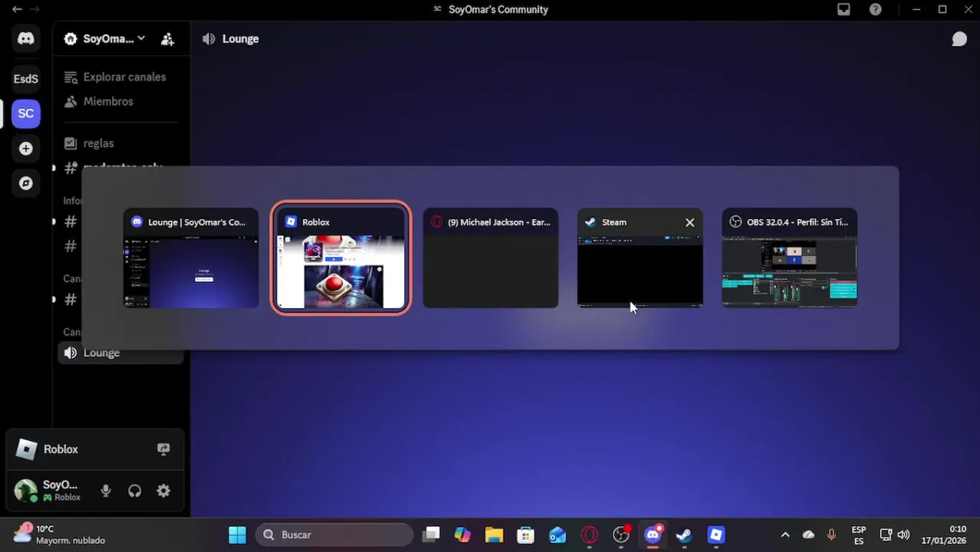Click the invite people icon
The width and height of the screenshot is (980, 552).
[167, 39]
